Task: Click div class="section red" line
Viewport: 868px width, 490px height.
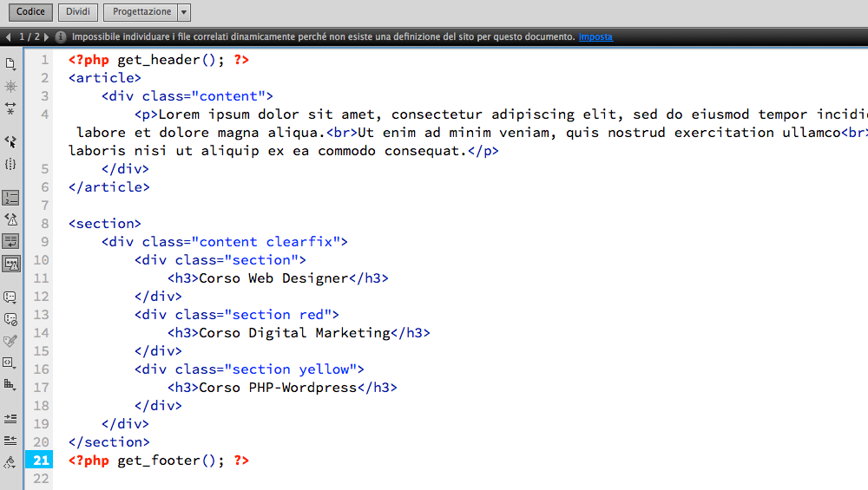Action: 237,315
